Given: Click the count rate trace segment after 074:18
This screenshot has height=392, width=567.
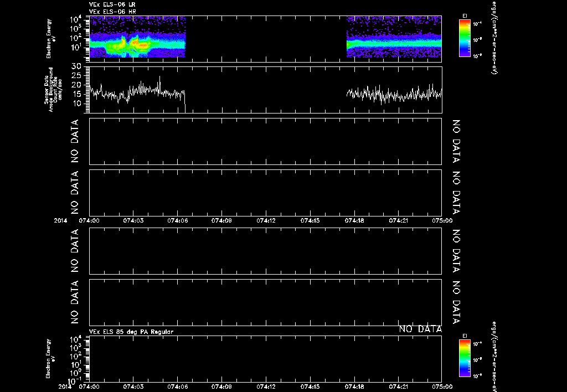Looking at the screenshot, I should coord(394,95).
